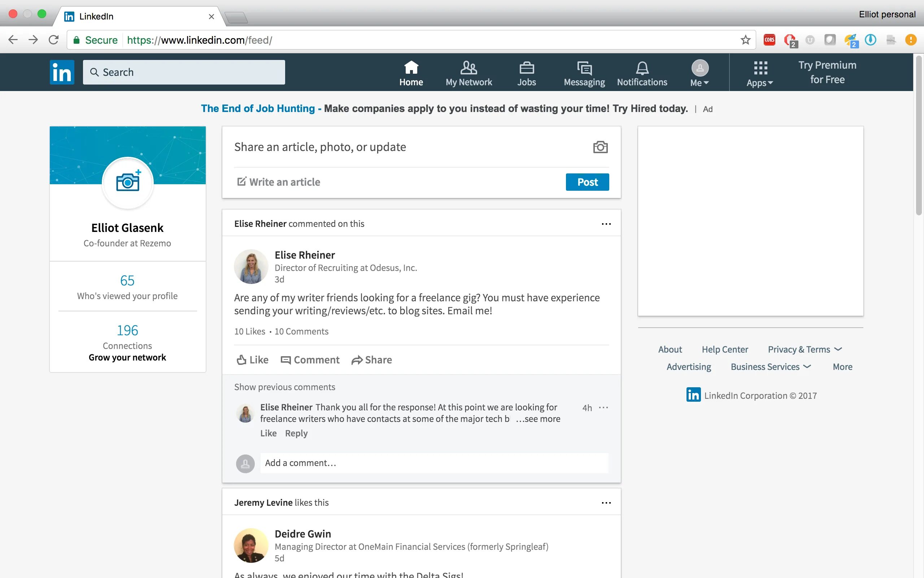Click the small avatar on Elise's comment

click(x=245, y=414)
